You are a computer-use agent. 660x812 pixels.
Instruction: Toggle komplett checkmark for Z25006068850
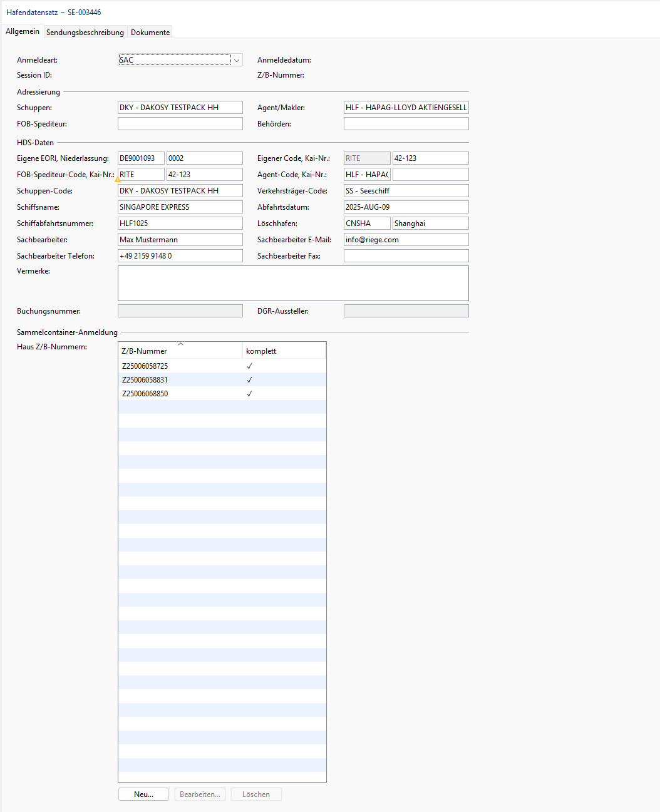click(249, 394)
